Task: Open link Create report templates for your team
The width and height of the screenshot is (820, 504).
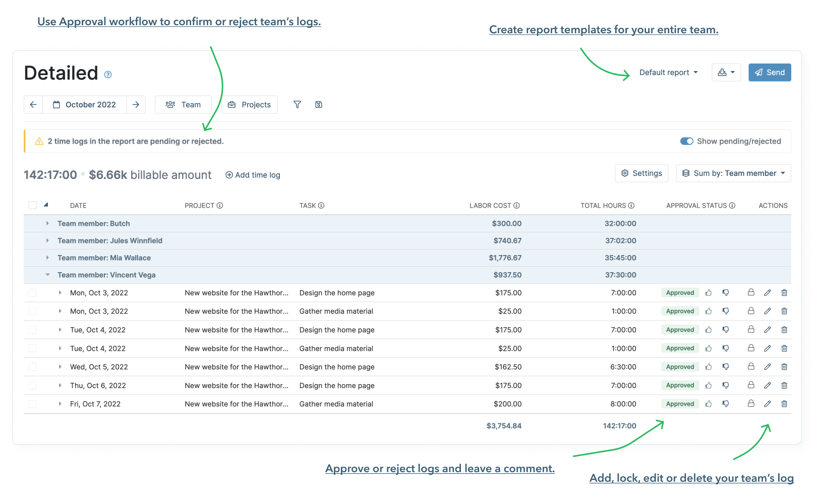Action: click(x=604, y=30)
